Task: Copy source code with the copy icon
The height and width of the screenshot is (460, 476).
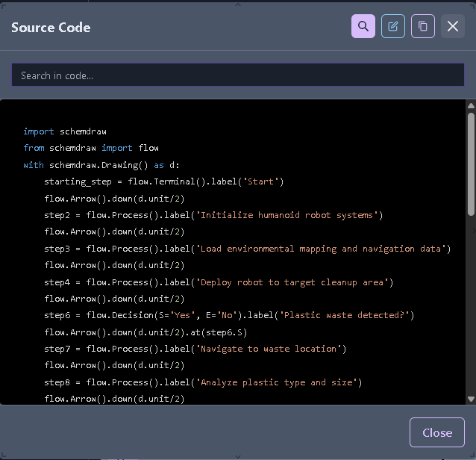Action: click(422, 26)
